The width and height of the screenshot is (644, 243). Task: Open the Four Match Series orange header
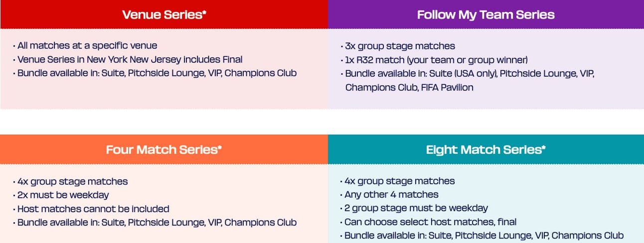(164, 149)
